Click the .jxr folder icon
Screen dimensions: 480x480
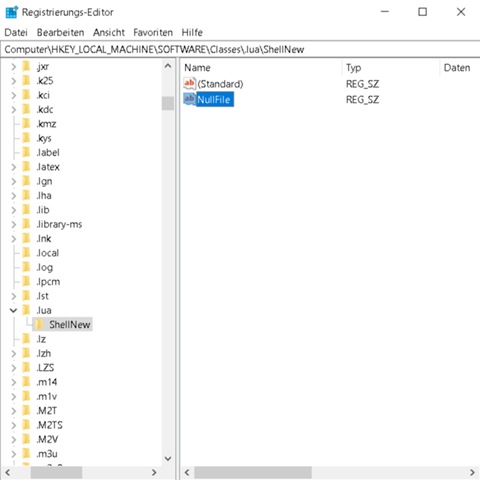[26, 66]
